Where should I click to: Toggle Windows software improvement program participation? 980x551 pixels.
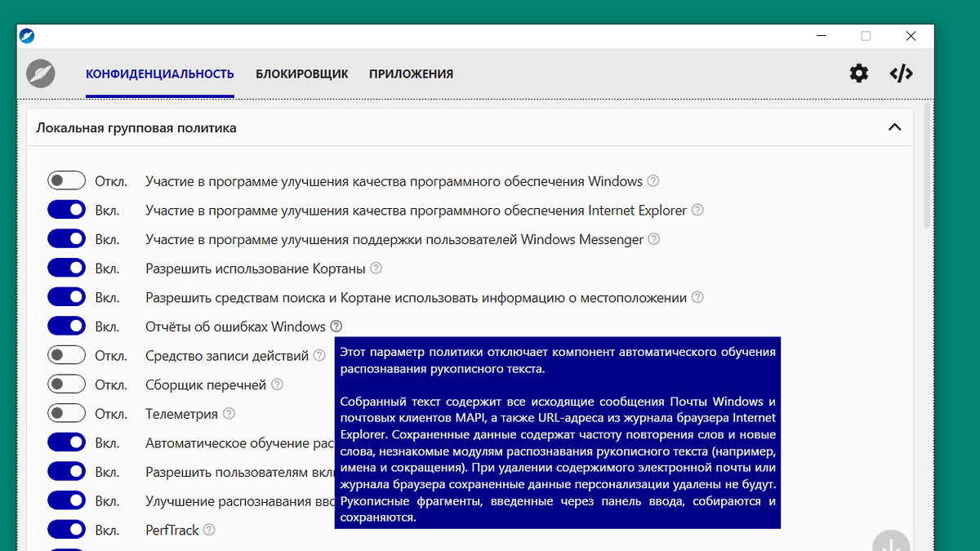[x=67, y=181]
